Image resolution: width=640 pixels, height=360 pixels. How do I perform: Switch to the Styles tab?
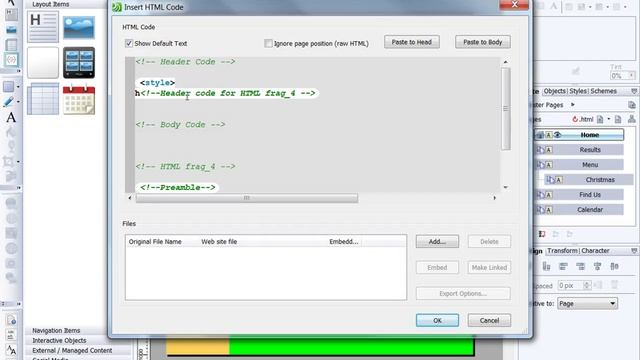(x=578, y=91)
